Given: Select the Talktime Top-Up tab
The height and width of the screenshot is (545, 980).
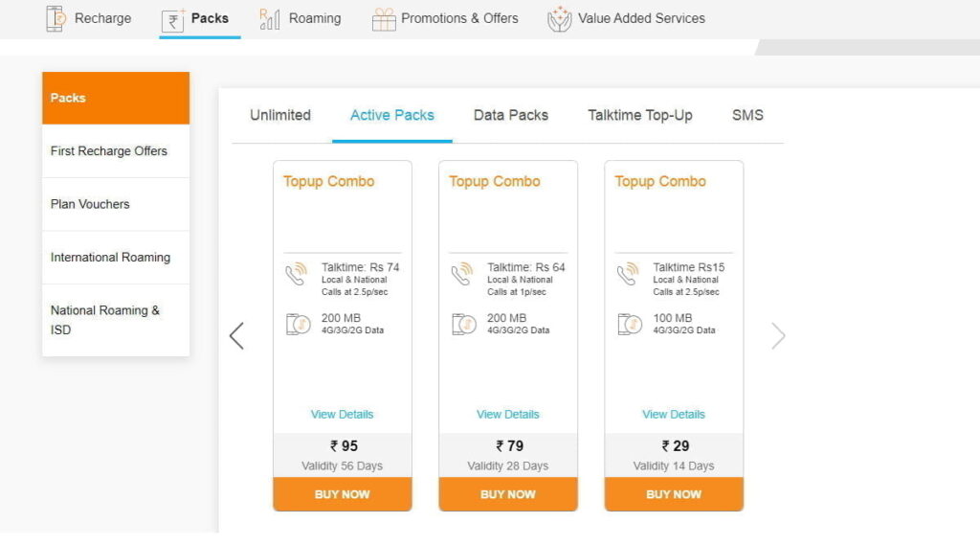Looking at the screenshot, I should 640,115.
